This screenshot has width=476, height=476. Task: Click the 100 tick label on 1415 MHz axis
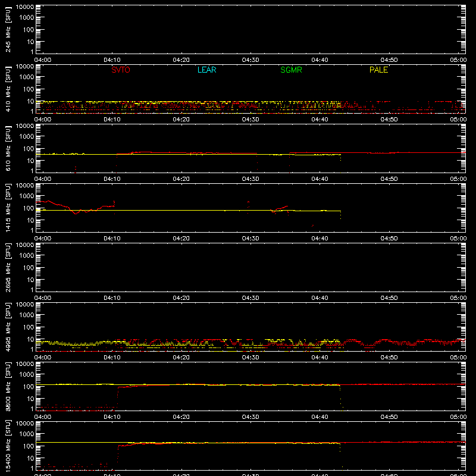click(28, 208)
